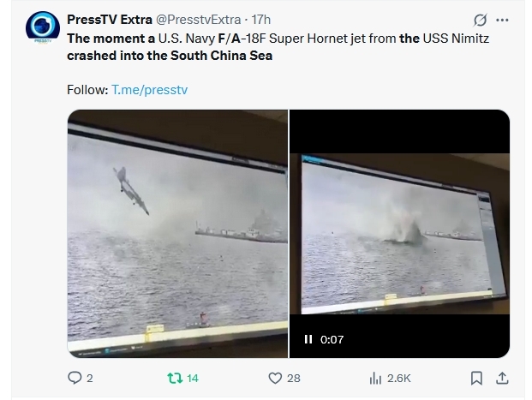Open right video showing water splash

coord(399,234)
